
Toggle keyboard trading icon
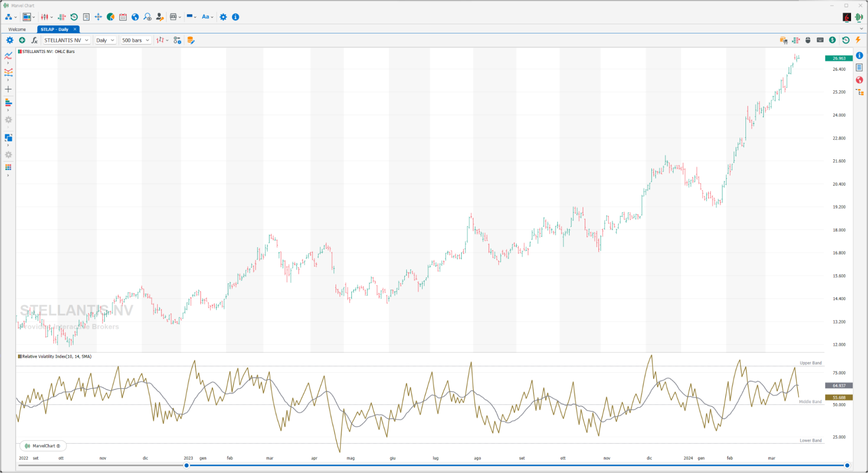click(820, 40)
